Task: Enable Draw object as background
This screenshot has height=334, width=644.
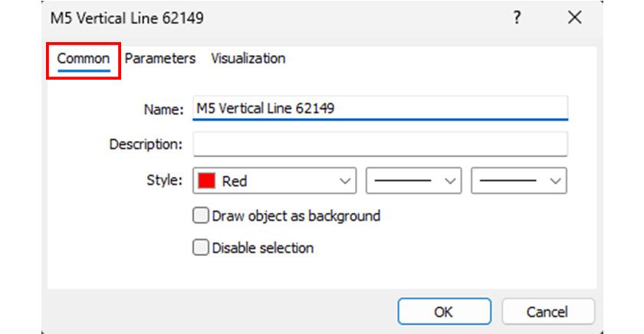Action: [x=201, y=216]
